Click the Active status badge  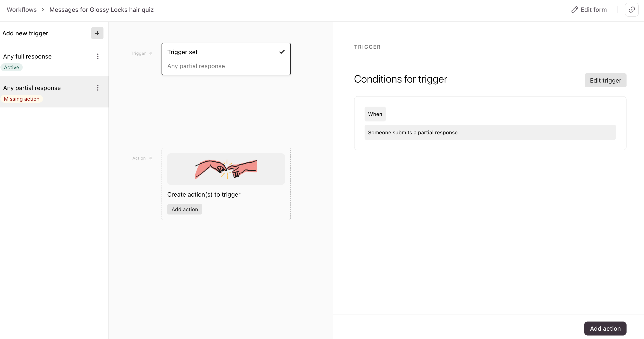pos(12,67)
